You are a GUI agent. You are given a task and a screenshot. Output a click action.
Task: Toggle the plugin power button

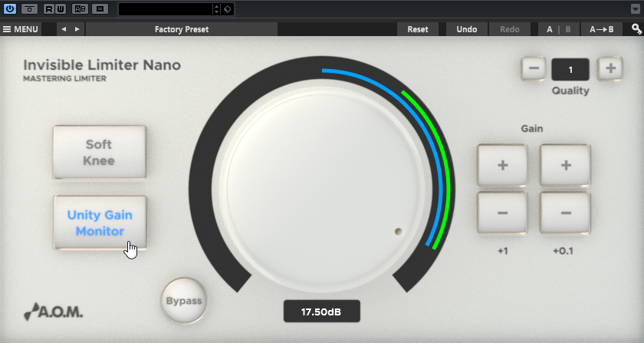(9, 8)
